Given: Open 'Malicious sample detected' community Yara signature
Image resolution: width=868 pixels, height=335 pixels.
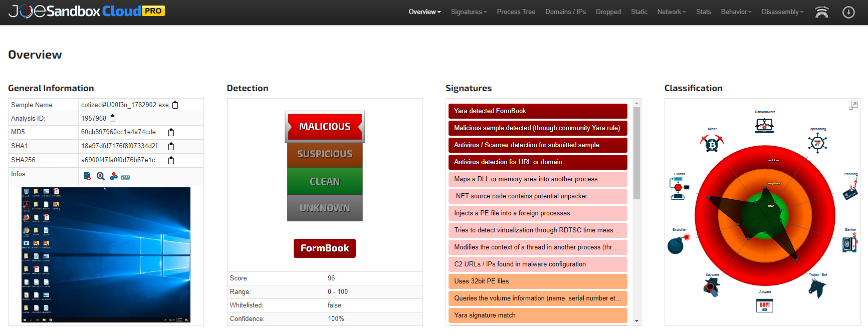Looking at the screenshot, I should coord(538,128).
